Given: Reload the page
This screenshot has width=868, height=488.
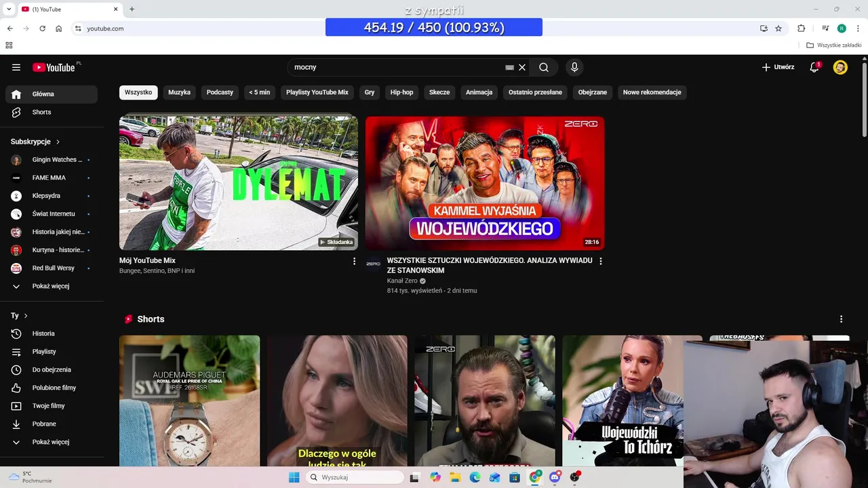Looking at the screenshot, I should point(42,28).
